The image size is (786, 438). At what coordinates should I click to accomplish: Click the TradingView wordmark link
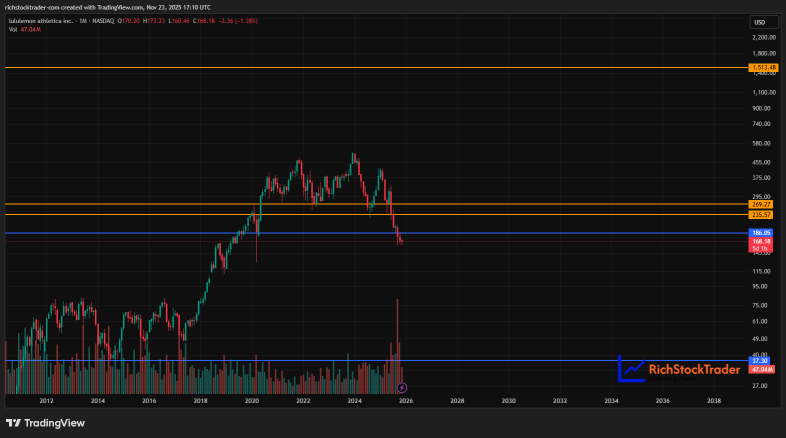click(55, 423)
